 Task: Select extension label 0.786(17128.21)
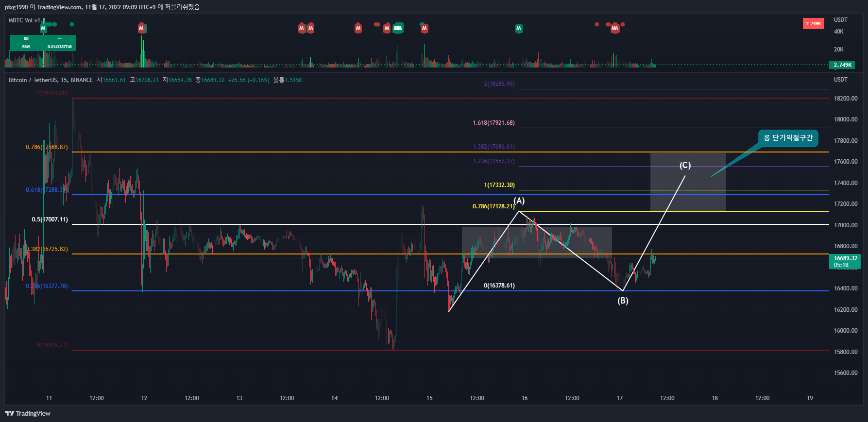(x=494, y=206)
